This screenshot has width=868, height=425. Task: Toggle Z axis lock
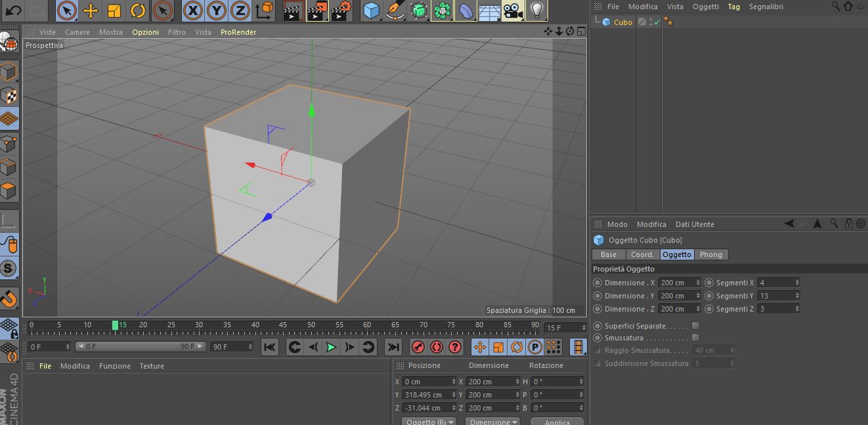click(240, 10)
